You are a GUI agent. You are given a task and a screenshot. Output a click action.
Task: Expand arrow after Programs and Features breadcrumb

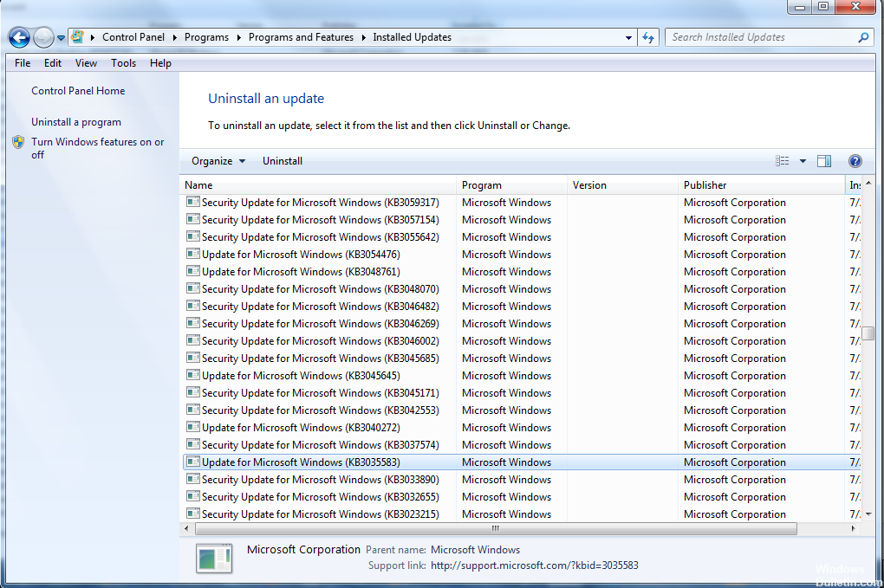[363, 38]
